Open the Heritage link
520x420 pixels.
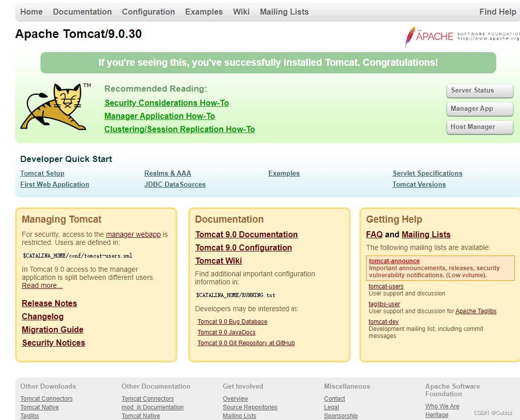coord(437,415)
